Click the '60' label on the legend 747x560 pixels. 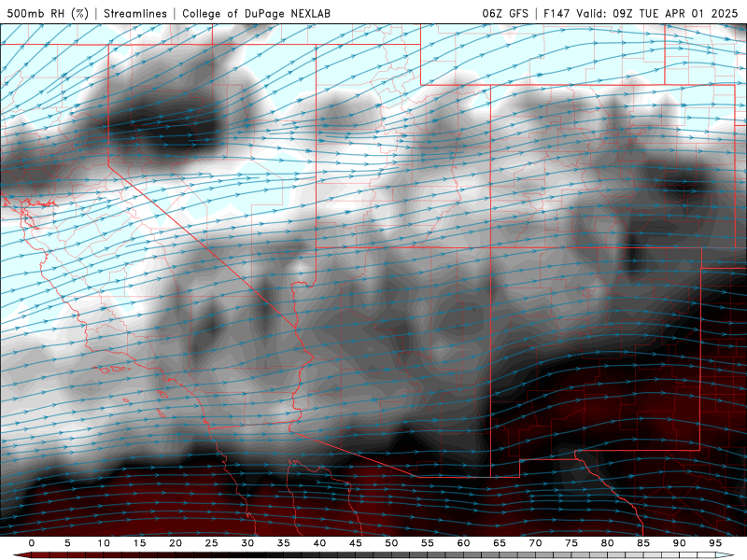click(x=463, y=543)
